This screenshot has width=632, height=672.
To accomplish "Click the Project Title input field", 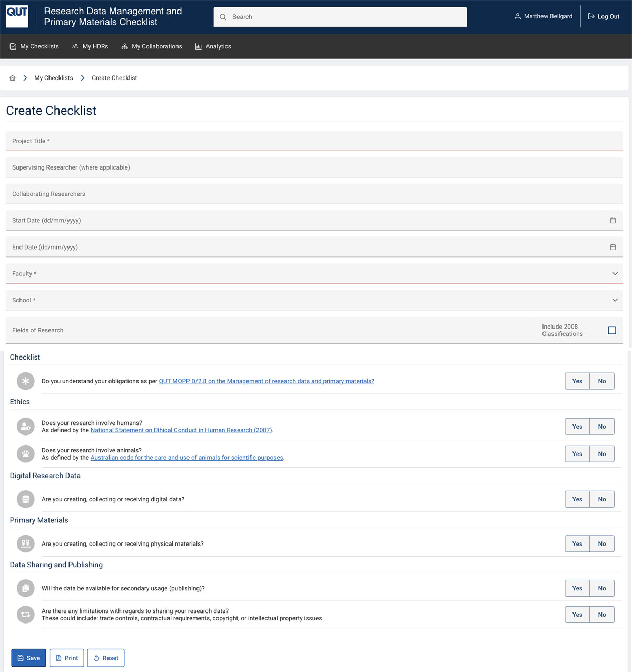I will [314, 141].
